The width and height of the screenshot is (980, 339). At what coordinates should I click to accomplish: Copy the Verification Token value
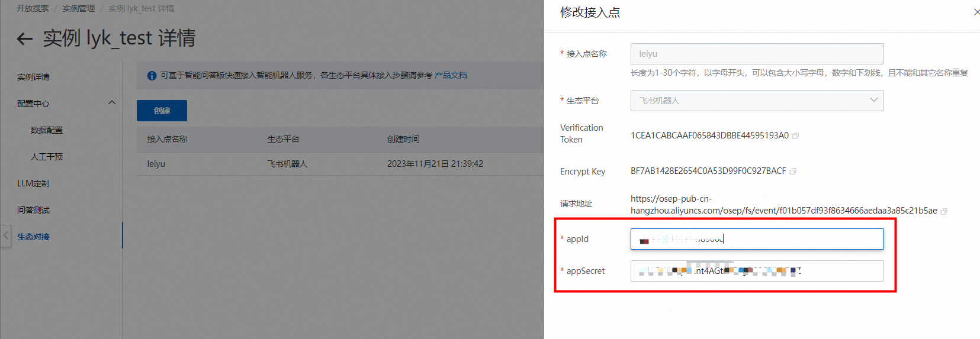point(796,136)
